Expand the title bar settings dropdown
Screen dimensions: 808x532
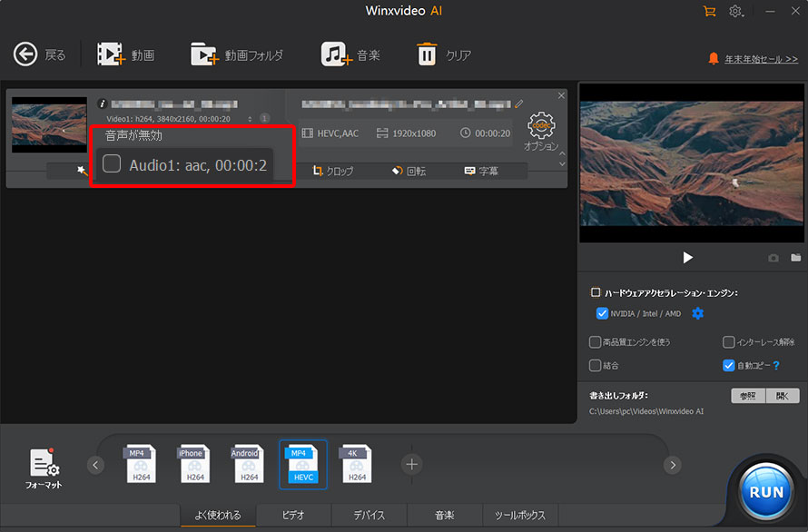(x=738, y=12)
